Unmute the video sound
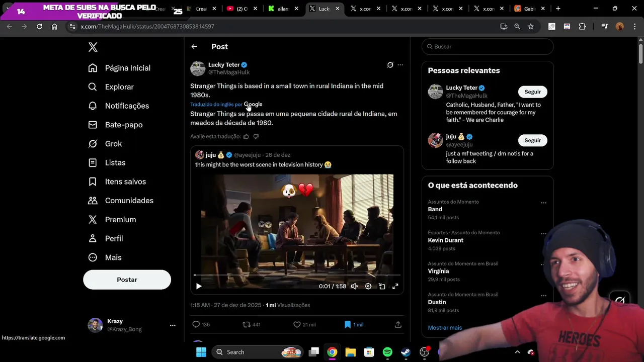Image resolution: width=644 pixels, height=362 pixels. click(355, 286)
